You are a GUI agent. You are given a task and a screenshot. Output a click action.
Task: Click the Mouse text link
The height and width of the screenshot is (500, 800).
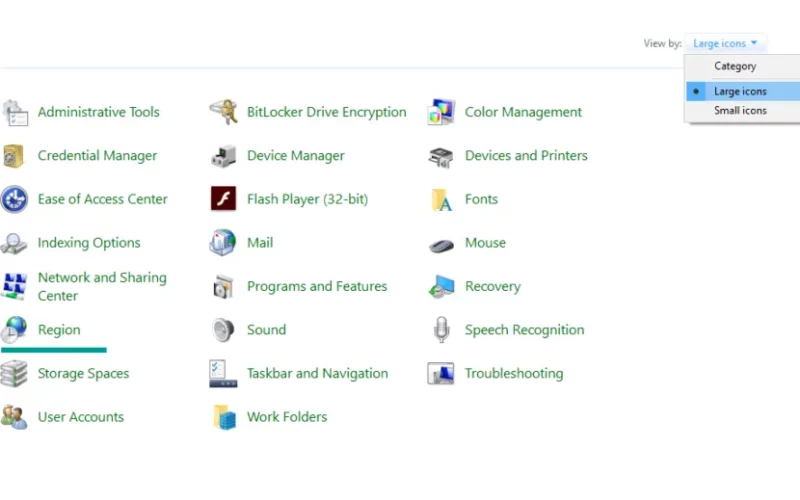(x=485, y=242)
